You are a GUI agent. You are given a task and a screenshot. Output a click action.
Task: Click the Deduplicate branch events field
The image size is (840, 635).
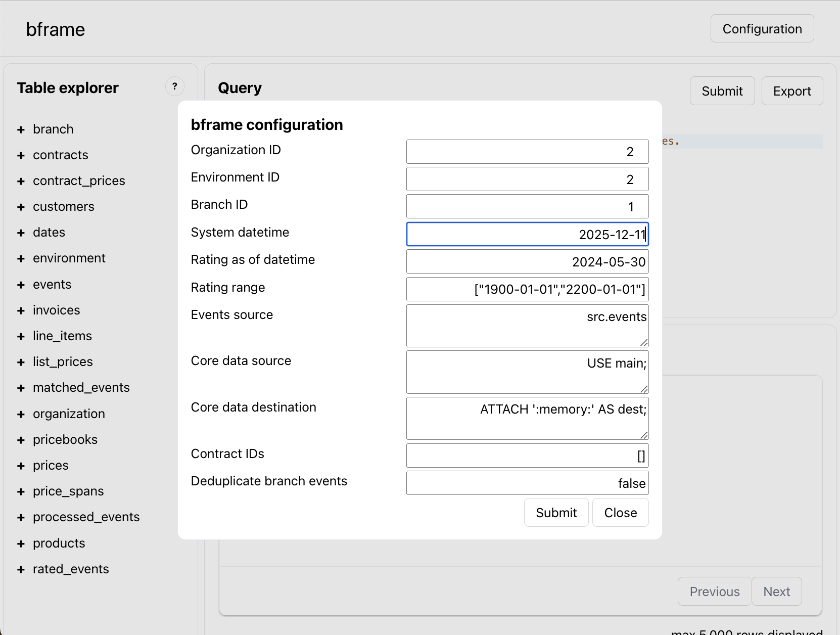pos(527,483)
